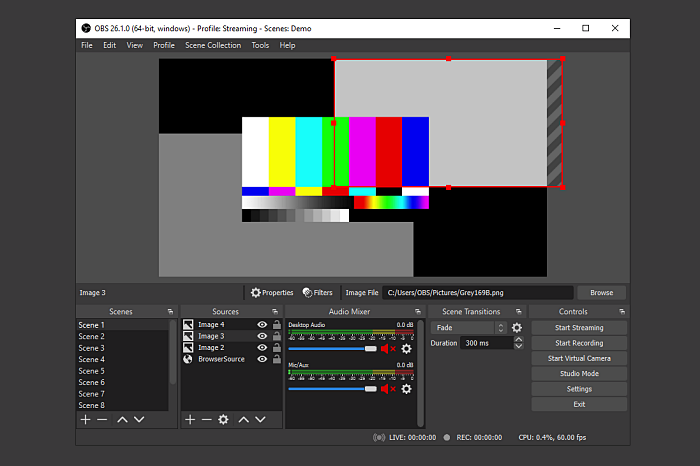Image resolution: width=700 pixels, height=466 pixels.
Task: Open Fade transition properties gear
Action: point(517,328)
